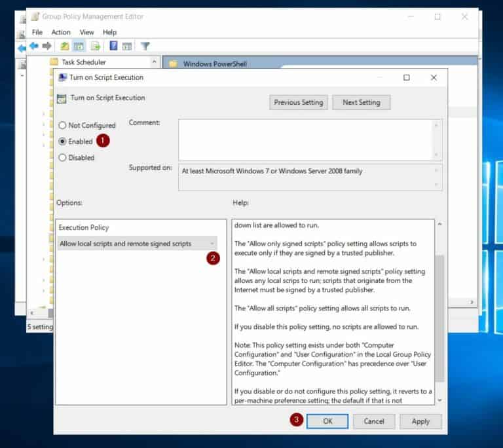Click the Apply button
Screen dimensions: 503x448
point(420,421)
